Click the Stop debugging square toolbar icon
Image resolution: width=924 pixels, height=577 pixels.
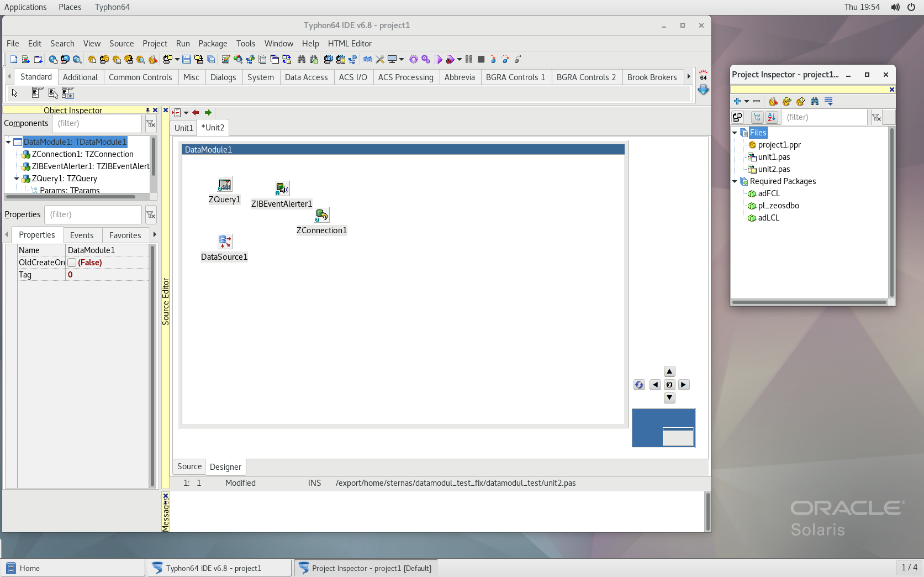tap(481, 59)
